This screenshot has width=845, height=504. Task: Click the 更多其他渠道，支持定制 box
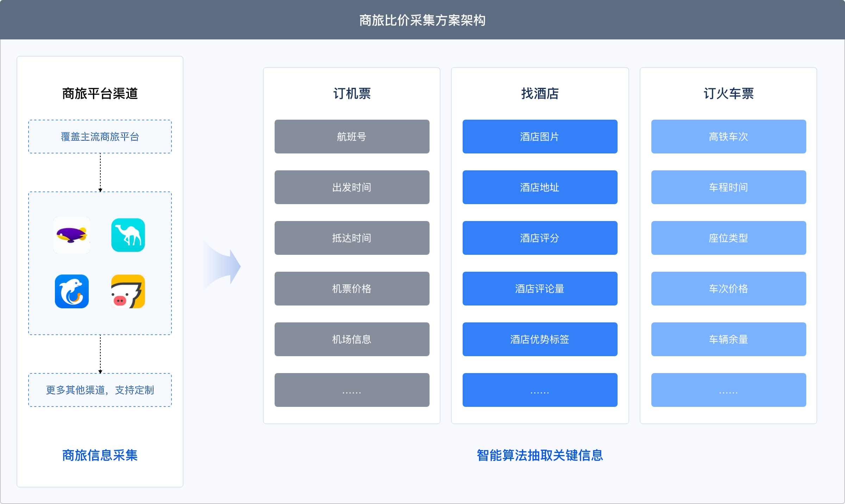[x=100, y=390]
